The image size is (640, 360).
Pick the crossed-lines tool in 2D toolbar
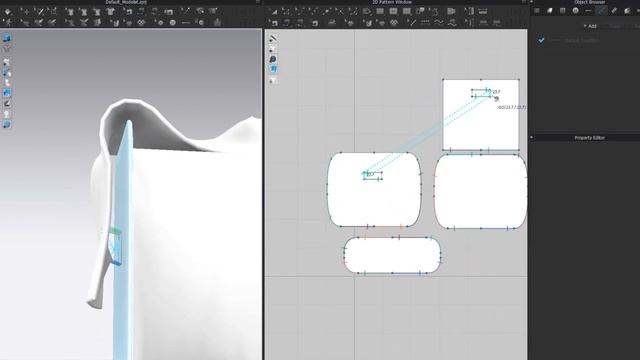(x=340, y=12)
